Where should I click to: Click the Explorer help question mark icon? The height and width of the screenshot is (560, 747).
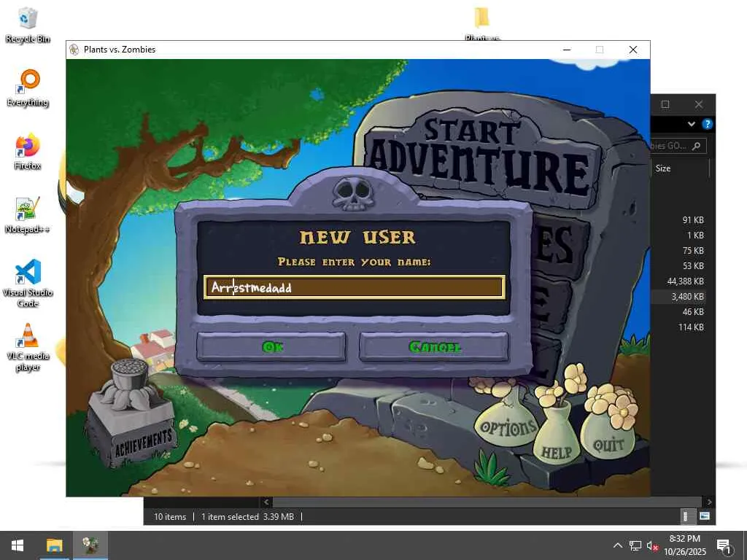pyautogui.click(x=708, y=124)
